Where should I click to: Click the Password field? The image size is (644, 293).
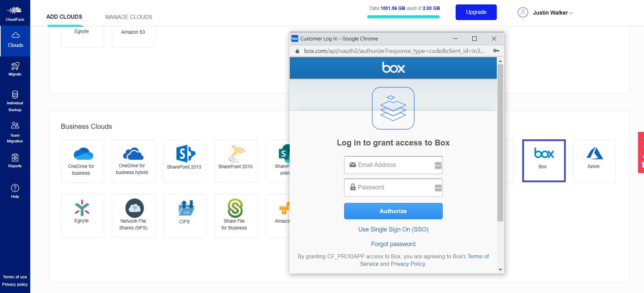(x=393, y=187)
